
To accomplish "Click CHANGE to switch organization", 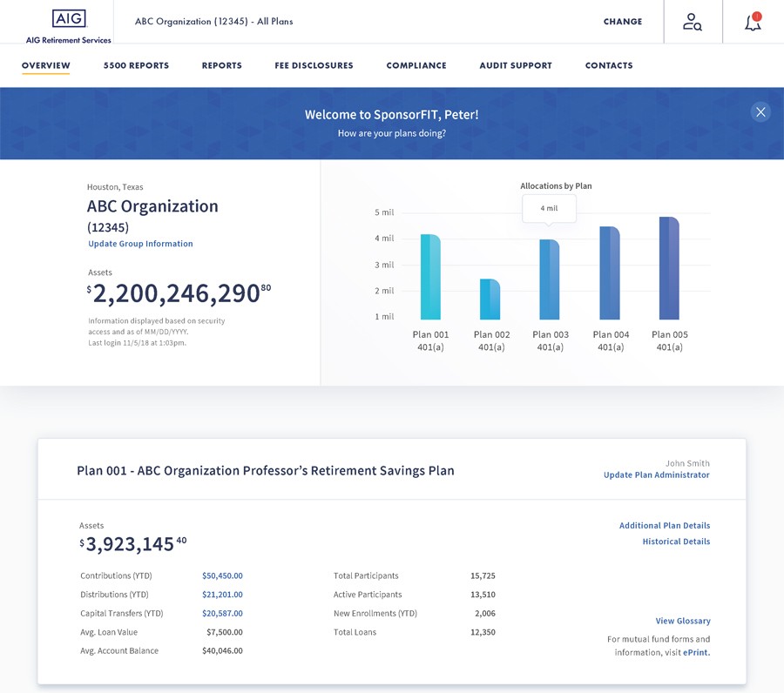I will [x=623, y=22].
